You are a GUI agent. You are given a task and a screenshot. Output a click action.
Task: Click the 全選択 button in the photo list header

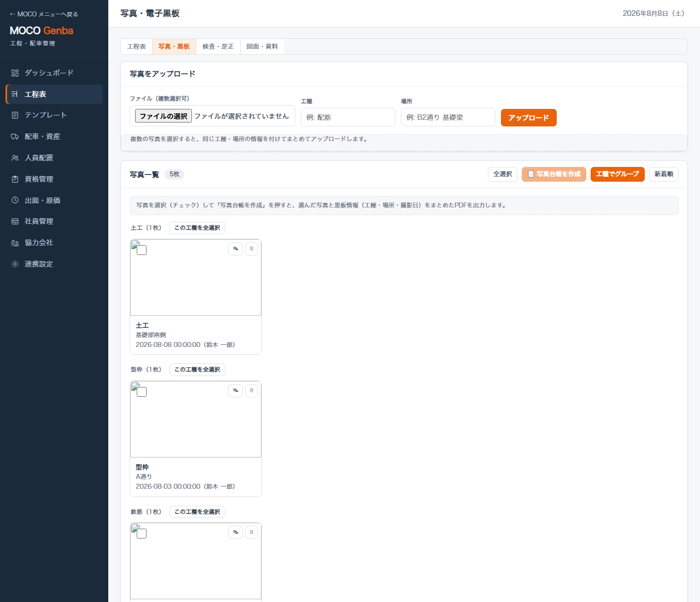503,174
